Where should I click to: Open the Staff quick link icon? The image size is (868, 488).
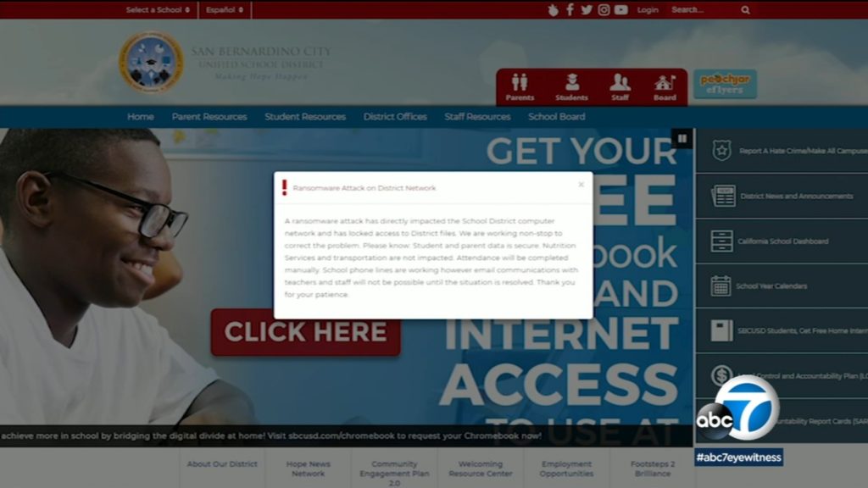point(620,87)
